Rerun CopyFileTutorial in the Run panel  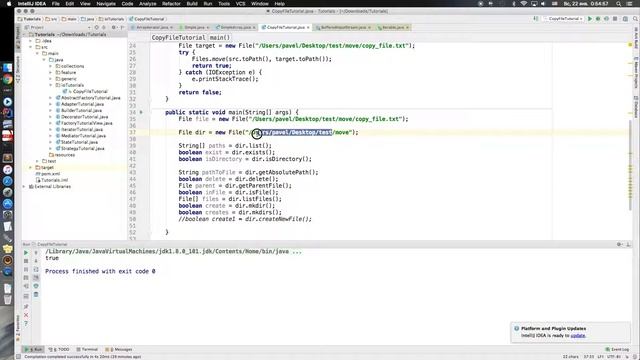pos(26,253)
